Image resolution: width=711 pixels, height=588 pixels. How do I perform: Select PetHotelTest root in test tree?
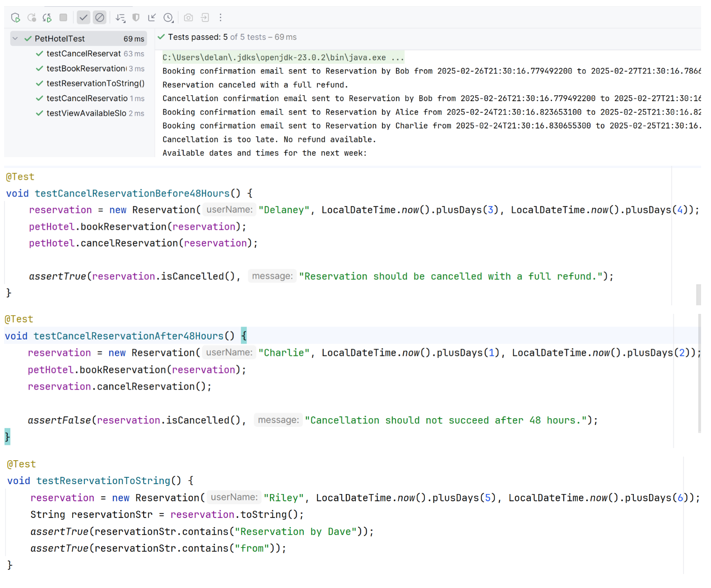[60, 39]
